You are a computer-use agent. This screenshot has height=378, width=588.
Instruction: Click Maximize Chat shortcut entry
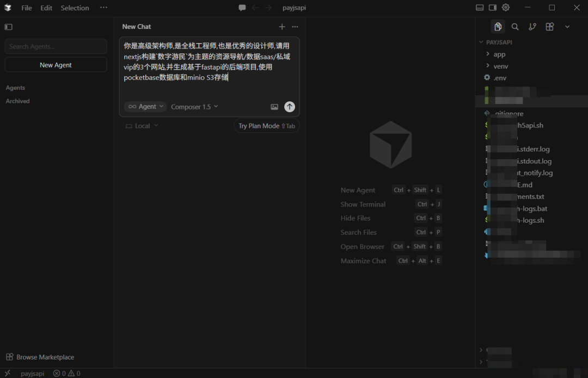391,261
